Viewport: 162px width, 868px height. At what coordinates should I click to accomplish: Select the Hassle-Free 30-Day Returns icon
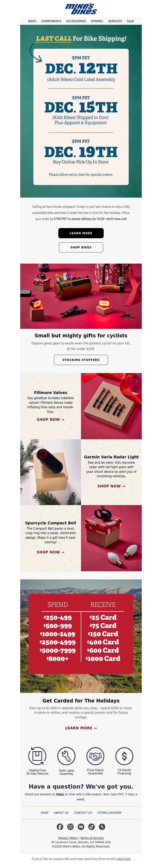(x=37, y=756)
